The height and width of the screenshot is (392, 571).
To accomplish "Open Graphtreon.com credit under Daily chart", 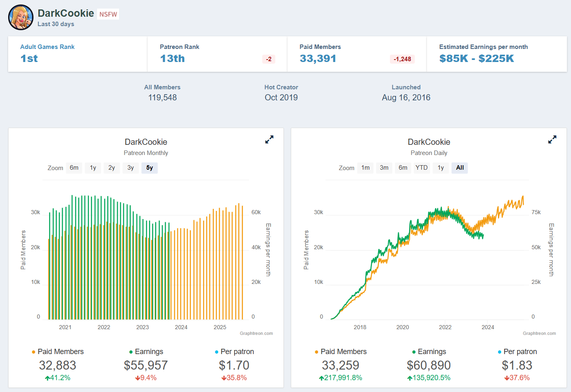I will click(539, 333).
